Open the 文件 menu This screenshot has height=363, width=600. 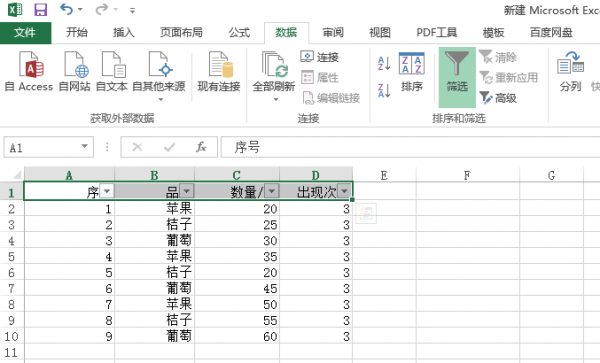pyautogui.click(x=25, y=33)
